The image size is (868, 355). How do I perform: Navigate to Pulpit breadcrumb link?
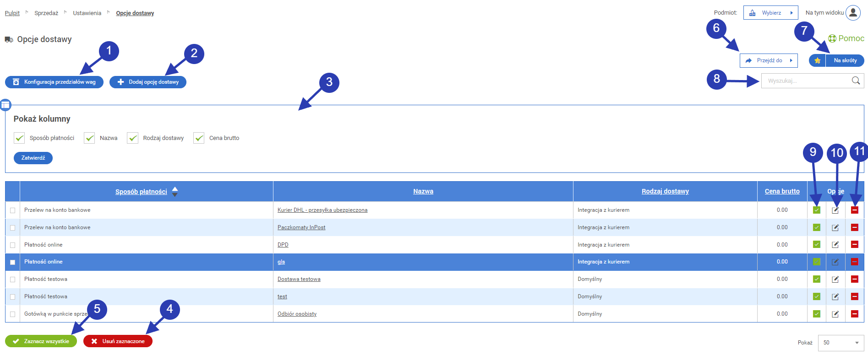pos(12,13)
